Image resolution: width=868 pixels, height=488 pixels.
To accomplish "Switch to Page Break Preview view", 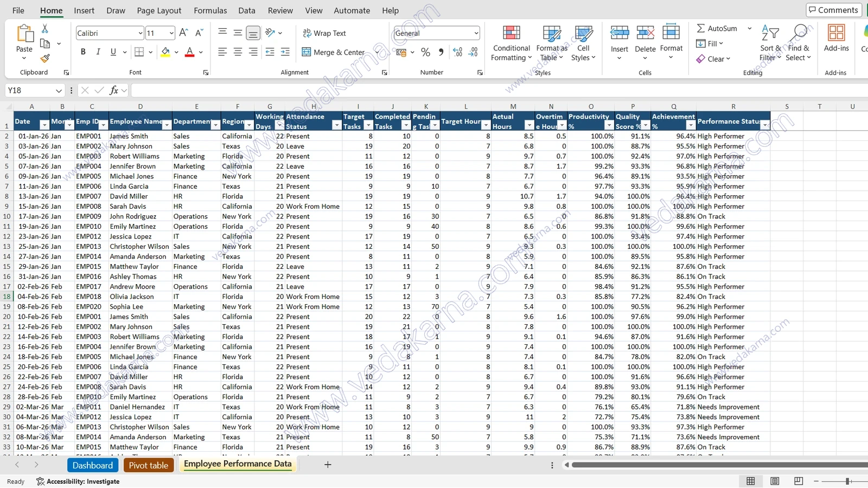I will point(799,481).
